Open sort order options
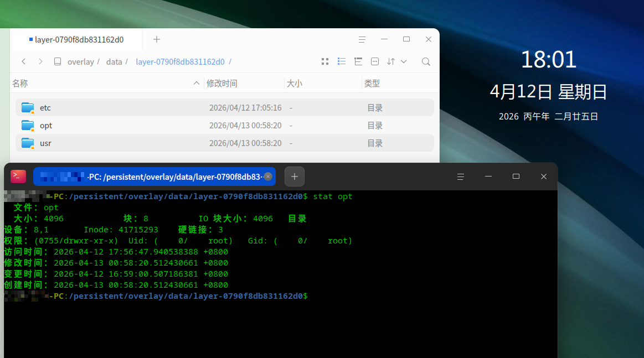 click(x=390, y=61)
